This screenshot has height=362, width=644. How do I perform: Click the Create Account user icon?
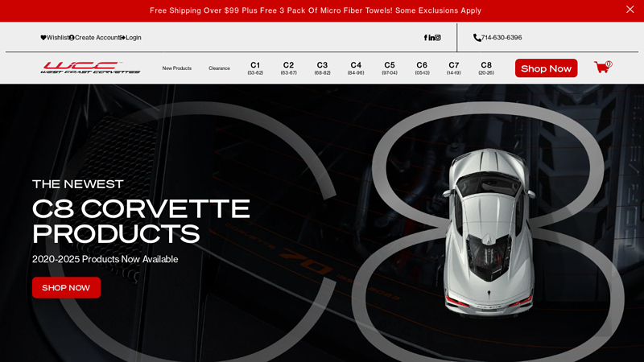72,37
